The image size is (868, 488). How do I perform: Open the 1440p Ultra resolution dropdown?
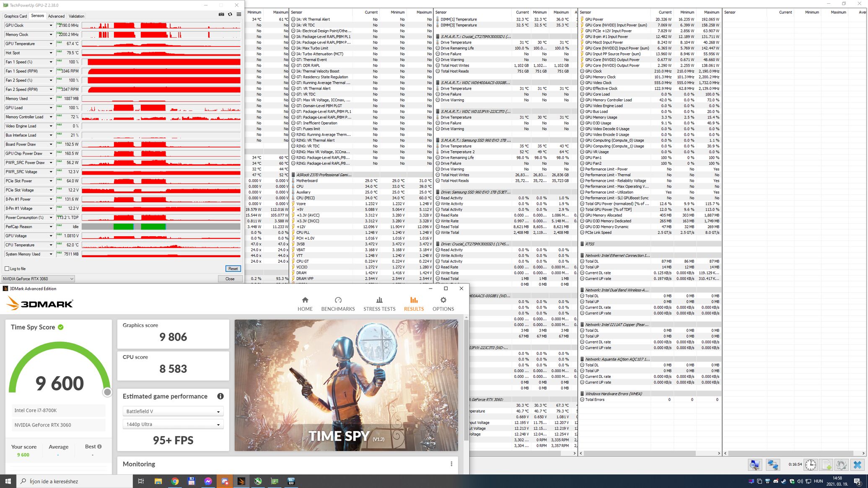point(173,424)
